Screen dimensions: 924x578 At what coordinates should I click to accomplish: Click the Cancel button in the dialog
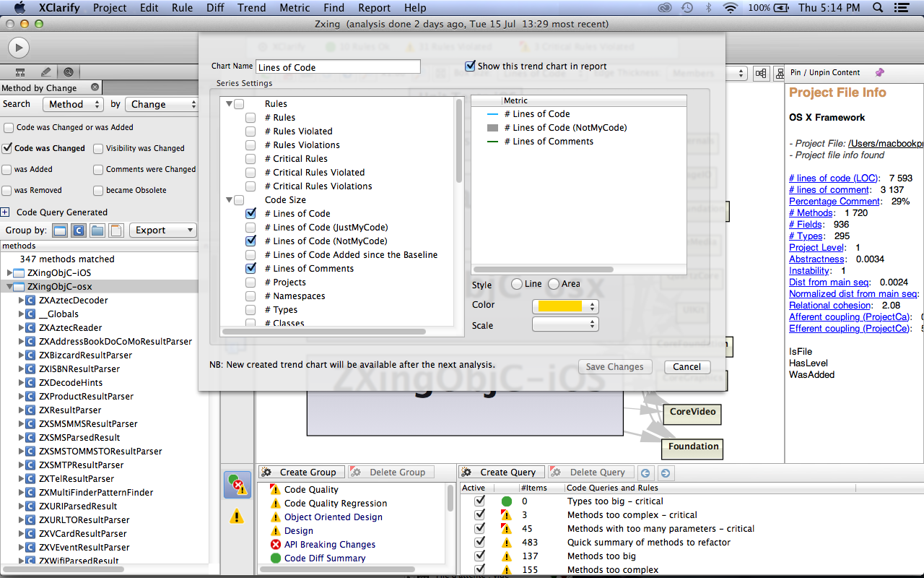(x=687, y=367)
